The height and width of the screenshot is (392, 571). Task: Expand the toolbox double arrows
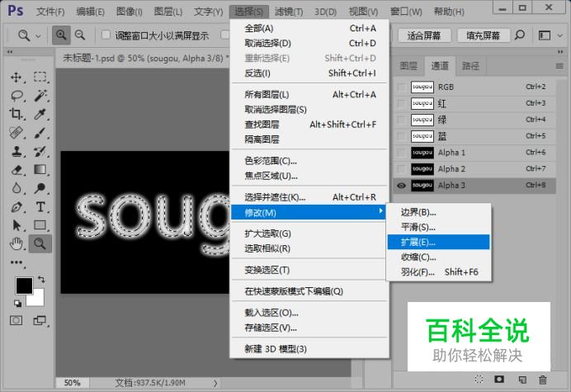(10, 52)
